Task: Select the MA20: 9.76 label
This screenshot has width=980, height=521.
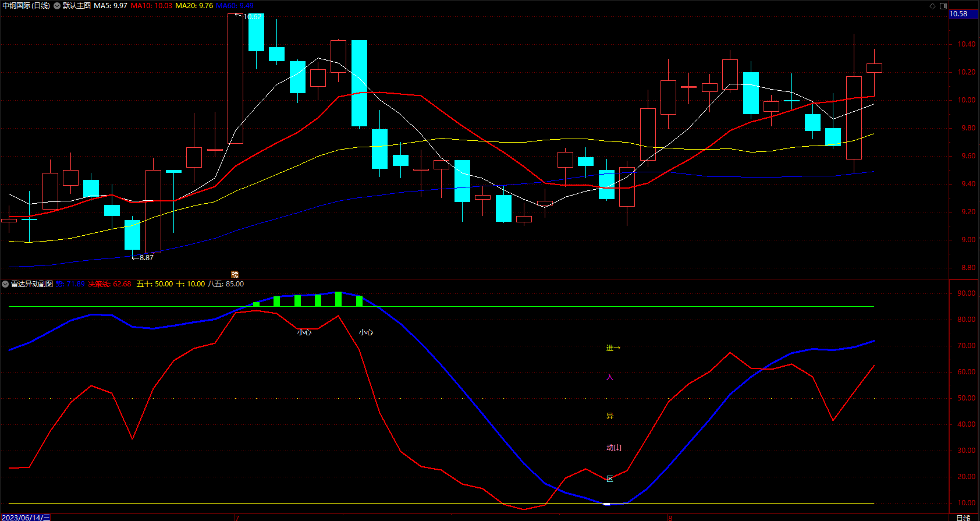Action: [x=194, y=6]
